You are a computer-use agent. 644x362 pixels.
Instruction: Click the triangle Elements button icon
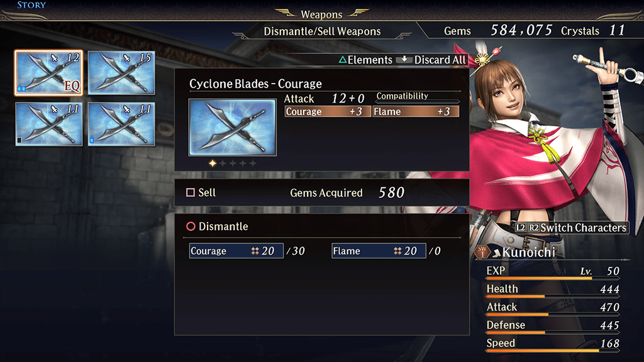pos(343,60)
